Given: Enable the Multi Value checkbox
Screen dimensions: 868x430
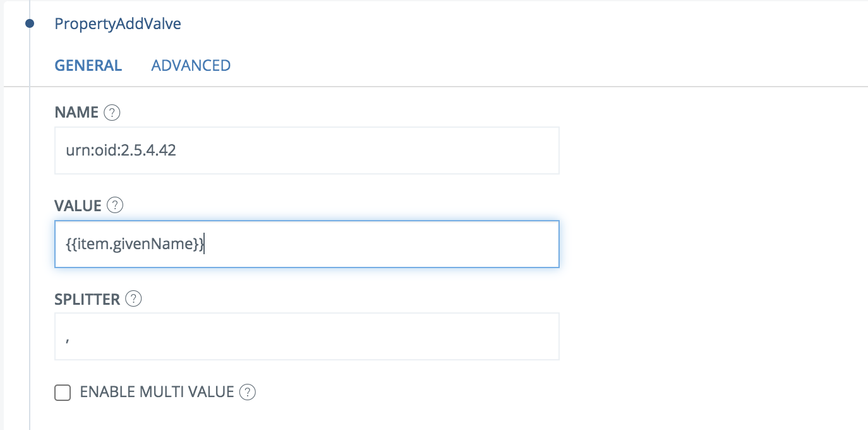Looking at the screenshot, I should pos(63,393).
